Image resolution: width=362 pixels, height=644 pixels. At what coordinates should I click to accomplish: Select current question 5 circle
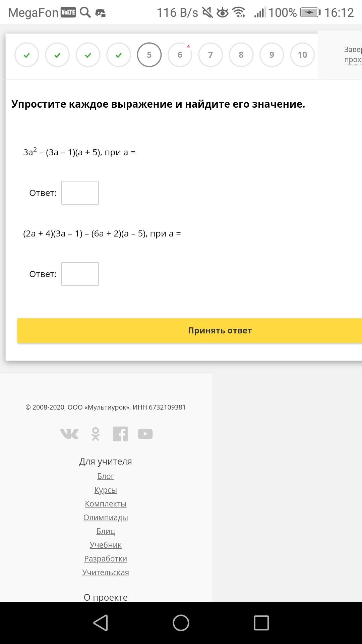pyautogui.click(x=149, y=55)
